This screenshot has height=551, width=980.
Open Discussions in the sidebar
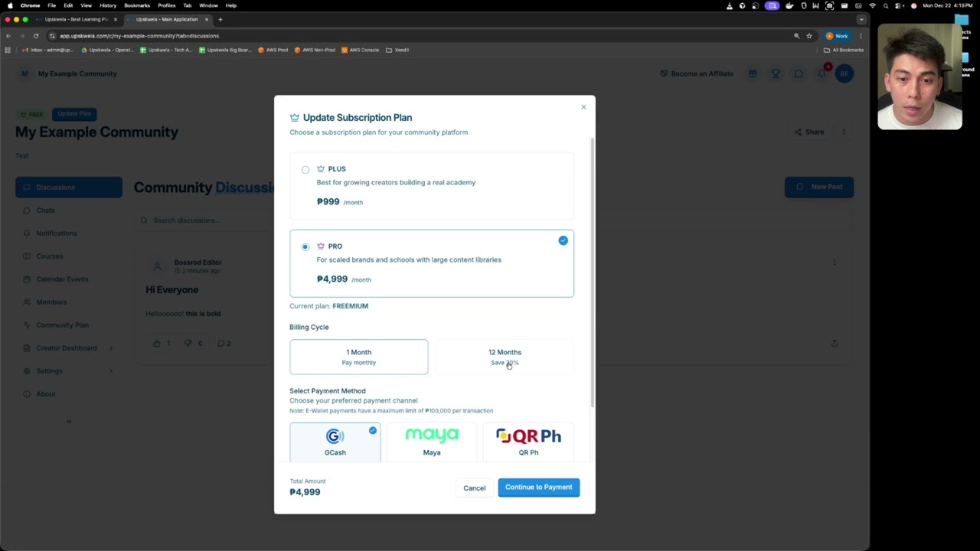pyautogui.click(x=69, y=187)
